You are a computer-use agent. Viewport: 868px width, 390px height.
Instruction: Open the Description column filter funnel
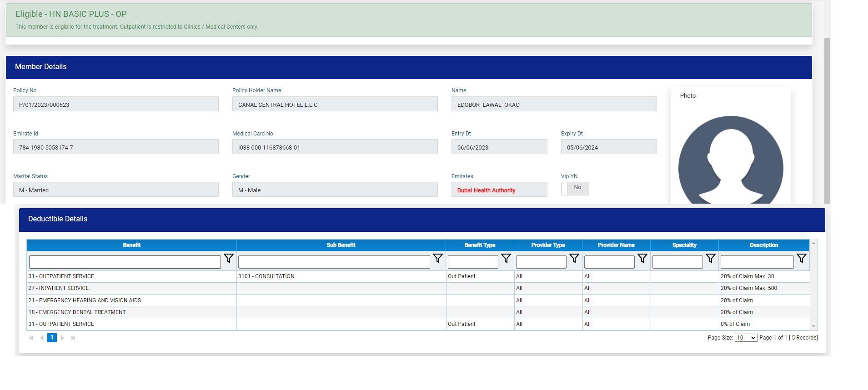[x=802, y=259]
